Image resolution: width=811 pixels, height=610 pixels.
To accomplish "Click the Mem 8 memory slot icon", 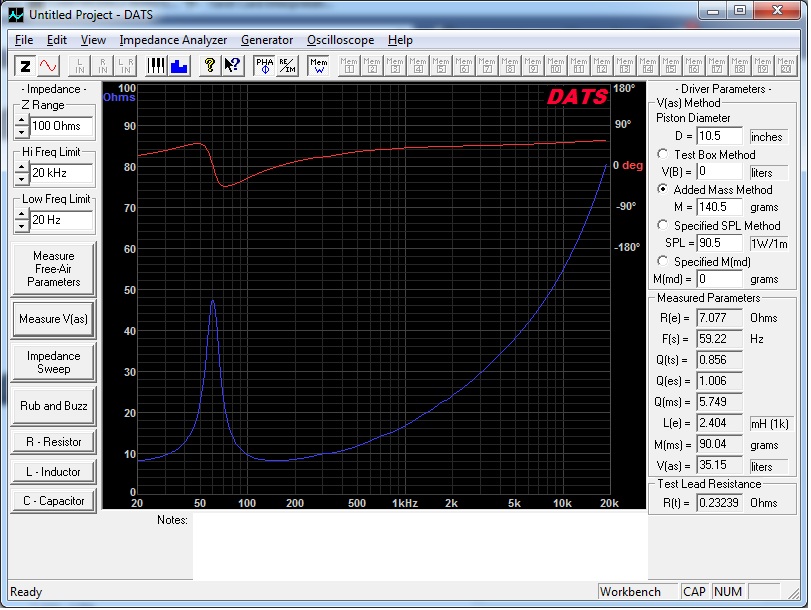I will 509,66.
